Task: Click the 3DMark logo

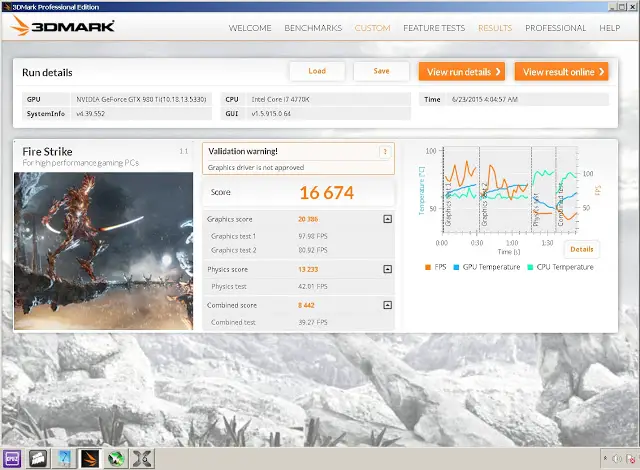Action: point(62,26)
